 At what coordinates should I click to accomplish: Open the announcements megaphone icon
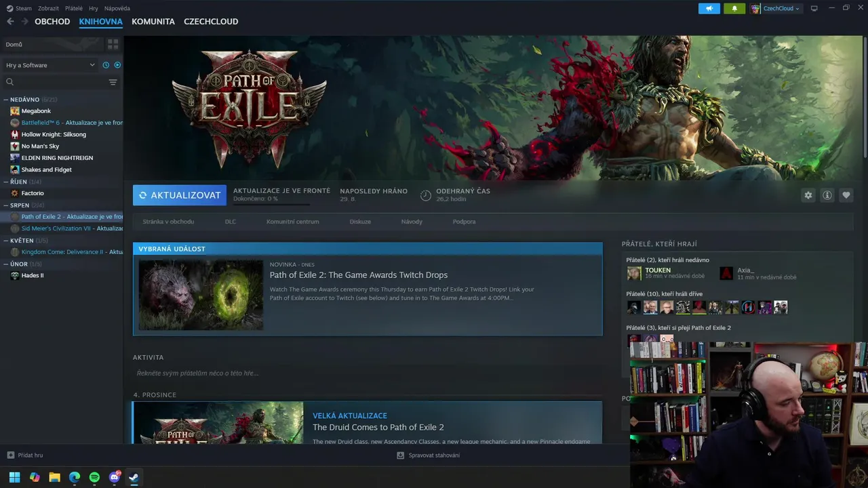point(709,8)
